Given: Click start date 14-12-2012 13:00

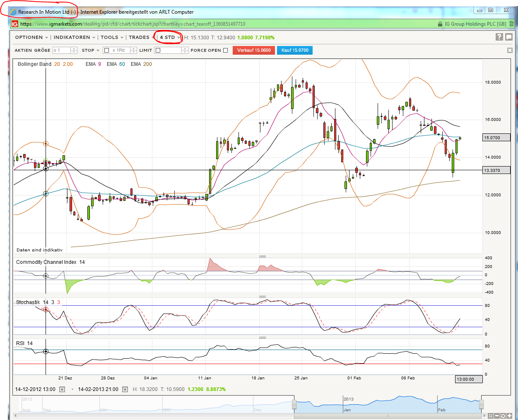Looking at the screenshot, I should coord(35,389).
